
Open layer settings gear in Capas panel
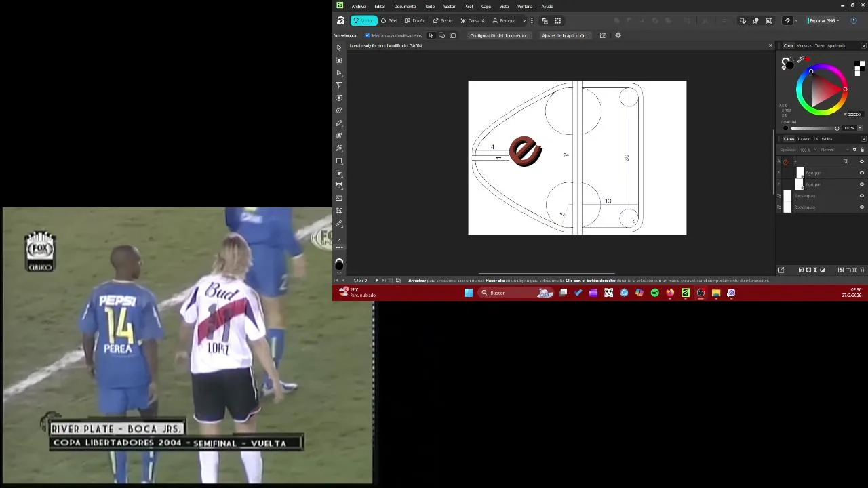point(854,150)
